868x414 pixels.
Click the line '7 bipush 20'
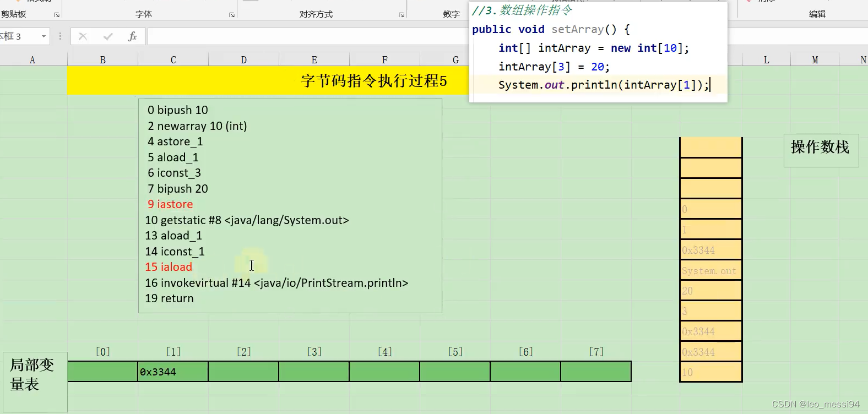[178, 189]
